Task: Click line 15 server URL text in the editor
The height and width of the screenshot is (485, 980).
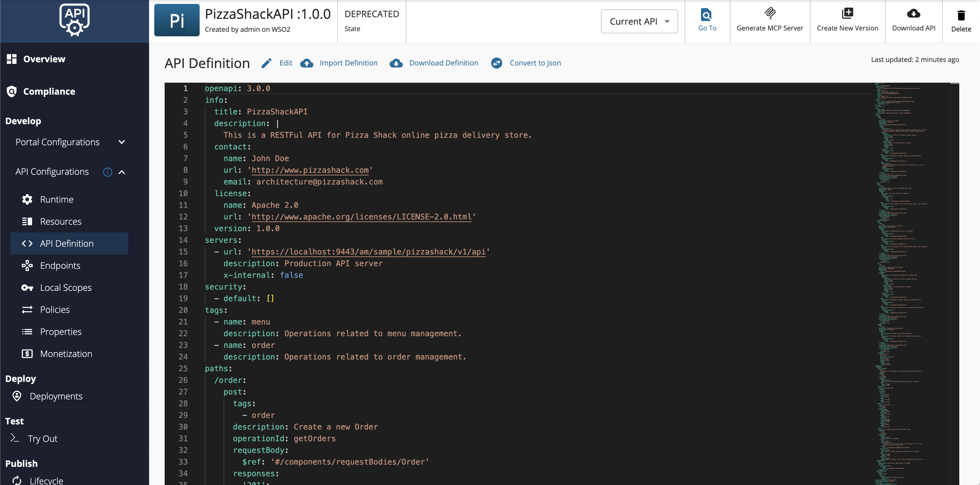Action: [x=368, y=252]
